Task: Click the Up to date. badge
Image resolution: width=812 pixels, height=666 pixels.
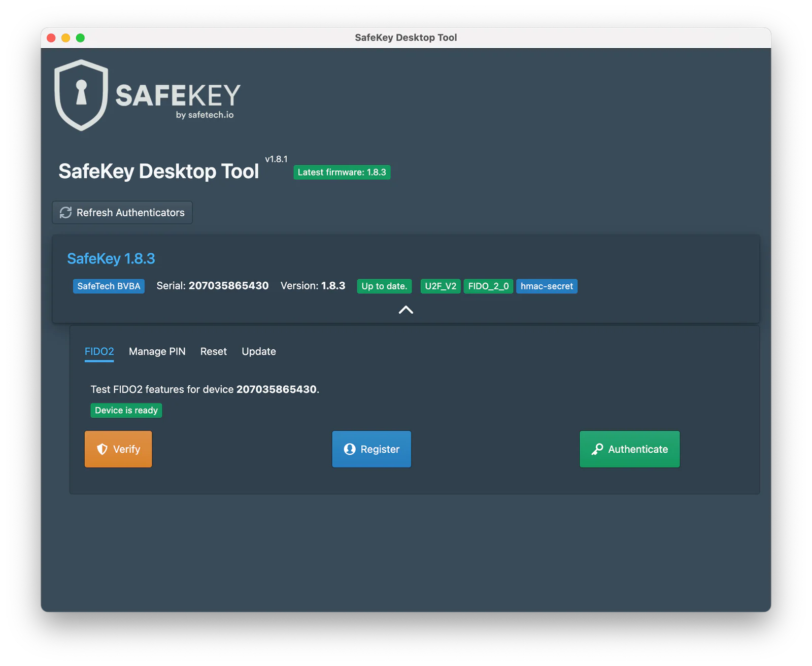Action: point(385,286)
